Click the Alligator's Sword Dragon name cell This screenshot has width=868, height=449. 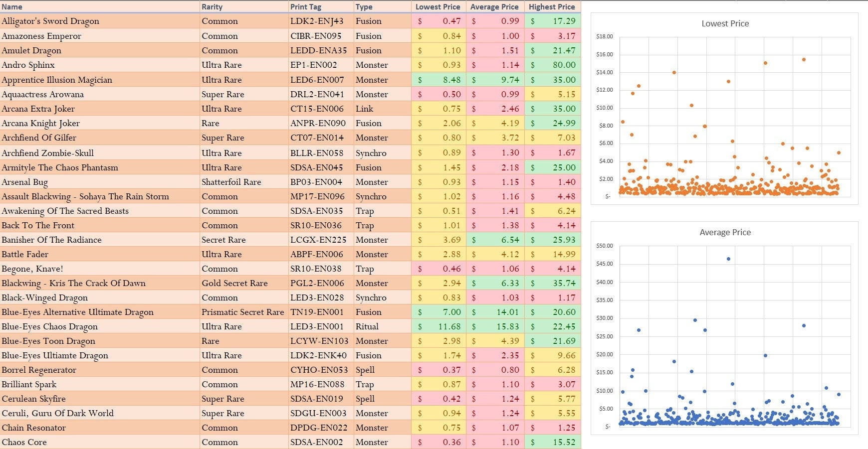(x=100, y=21)
